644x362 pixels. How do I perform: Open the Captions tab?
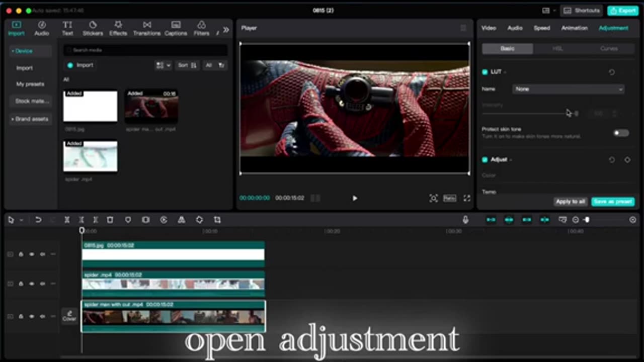pos(176,28)
